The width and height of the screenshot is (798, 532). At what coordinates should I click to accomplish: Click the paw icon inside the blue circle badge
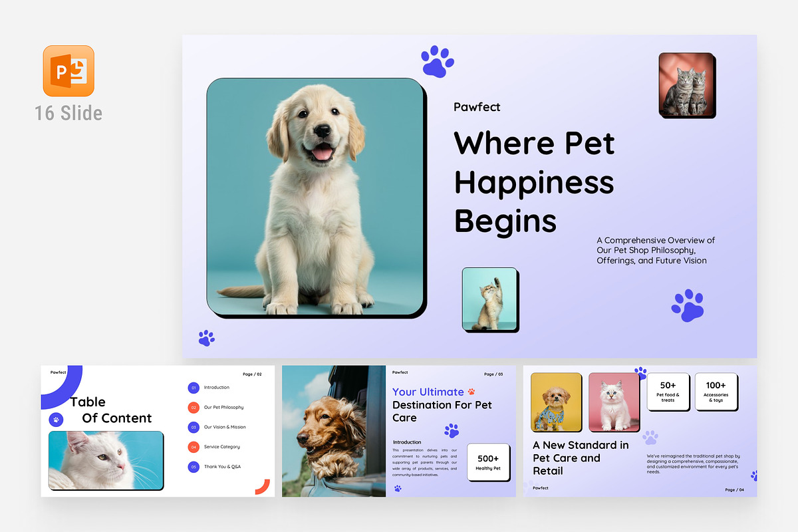[x=55, y=419]
